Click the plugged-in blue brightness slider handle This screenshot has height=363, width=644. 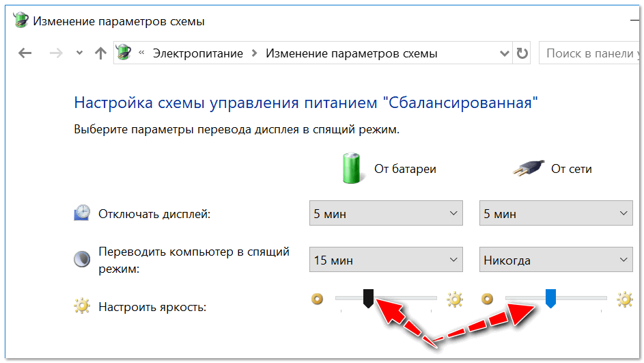click(551, 297)
